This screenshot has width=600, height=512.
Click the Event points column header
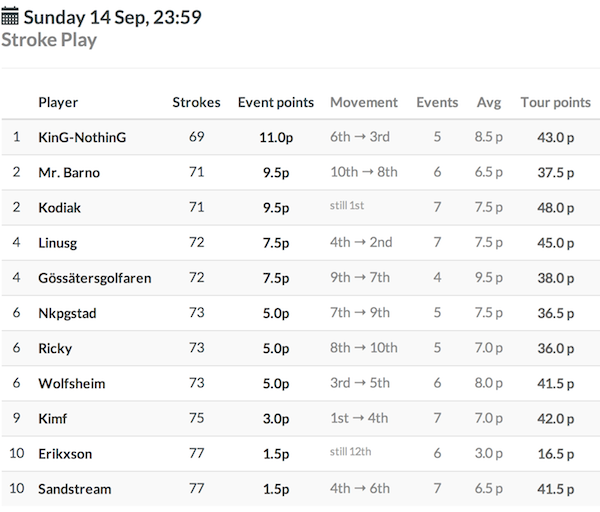point(276,102)
